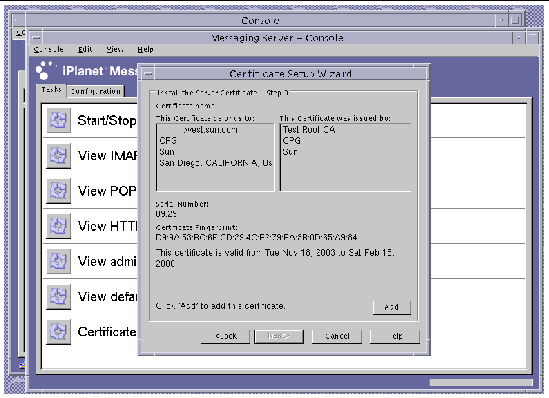Click the status bar progress field
This screenshot has width=549, height=398.
pyautogui.click(x=481, y=383)
